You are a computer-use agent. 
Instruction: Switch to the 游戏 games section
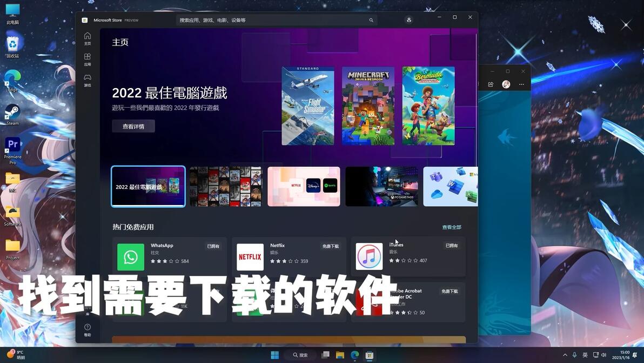tap(87, 80)
